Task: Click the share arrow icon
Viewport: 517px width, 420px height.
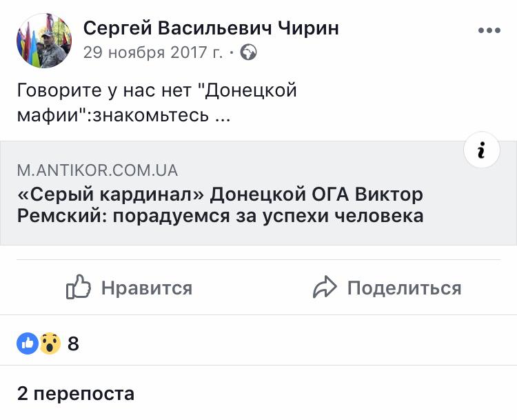Action: pyautogui.click(x=325, y=288)
